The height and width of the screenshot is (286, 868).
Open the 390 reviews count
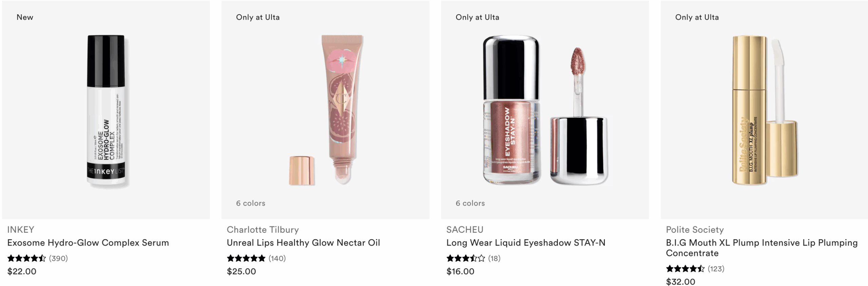click(x=58, y=259)
